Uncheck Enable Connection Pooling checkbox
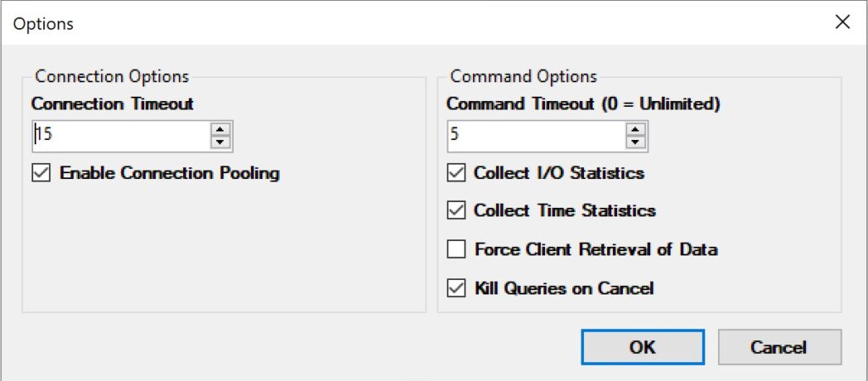This screenshot has width=868, height=381. [x=41, y=173]
